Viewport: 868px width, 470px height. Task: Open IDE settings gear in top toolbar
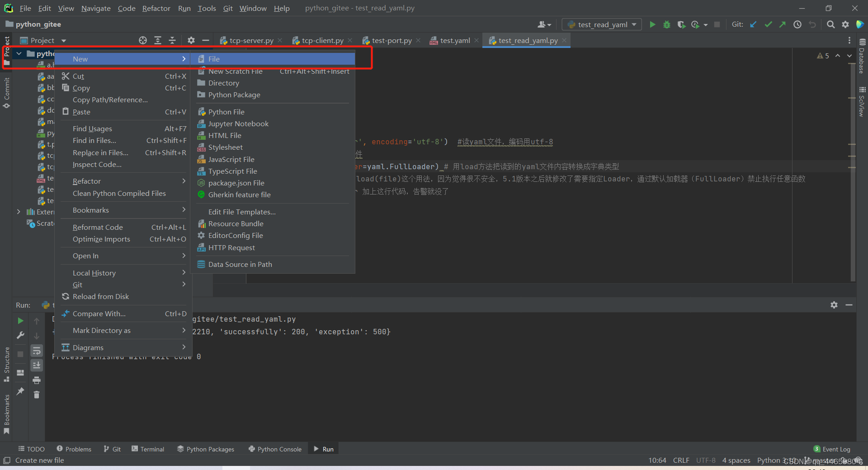845,24
